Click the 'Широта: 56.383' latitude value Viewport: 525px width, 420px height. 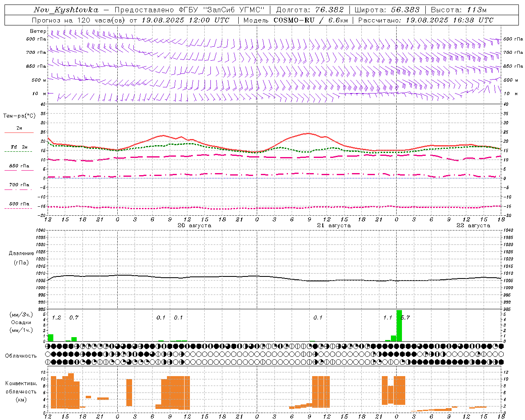(x=387, y=10)
